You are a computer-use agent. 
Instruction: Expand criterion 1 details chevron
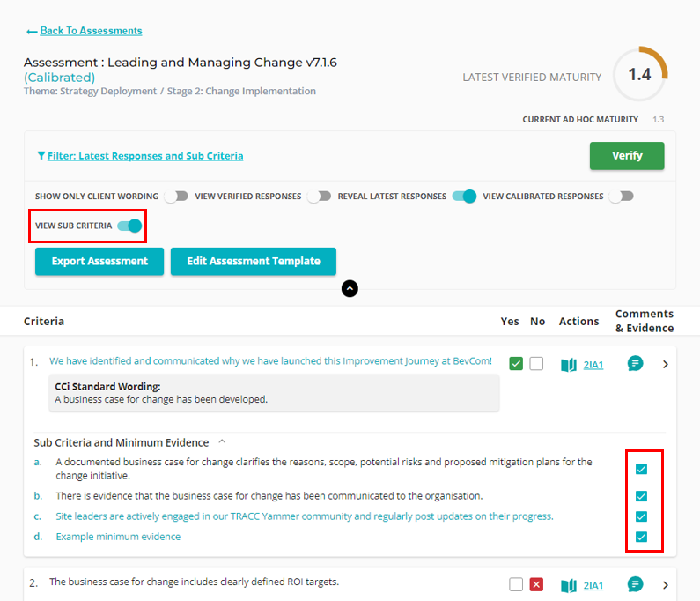point(666,364)
